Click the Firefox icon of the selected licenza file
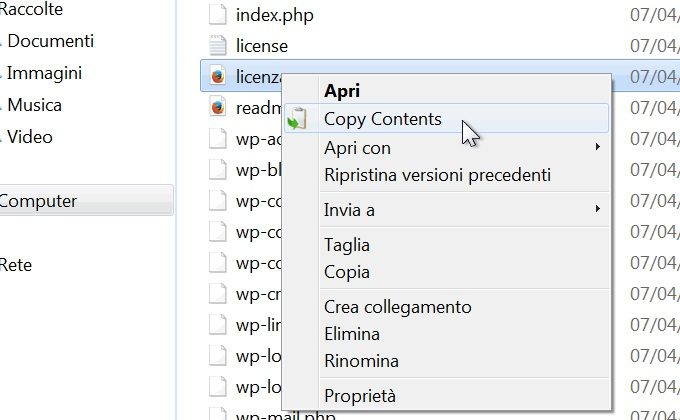Screen dimensions: 680x420 point(218,77)
